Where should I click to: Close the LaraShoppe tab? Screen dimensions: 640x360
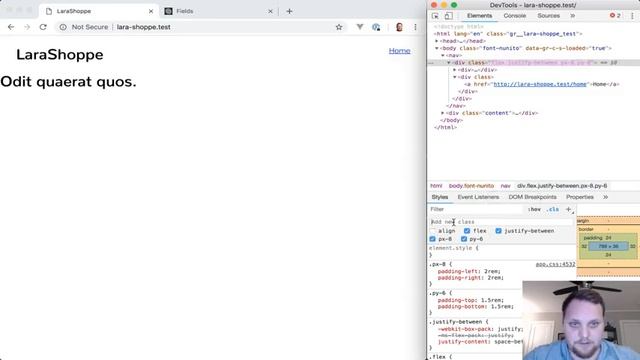pos(151,11)
